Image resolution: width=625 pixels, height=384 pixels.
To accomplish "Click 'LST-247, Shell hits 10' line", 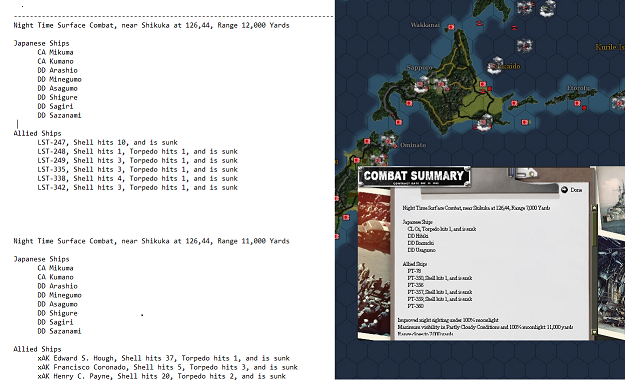I will coord(108,142).
